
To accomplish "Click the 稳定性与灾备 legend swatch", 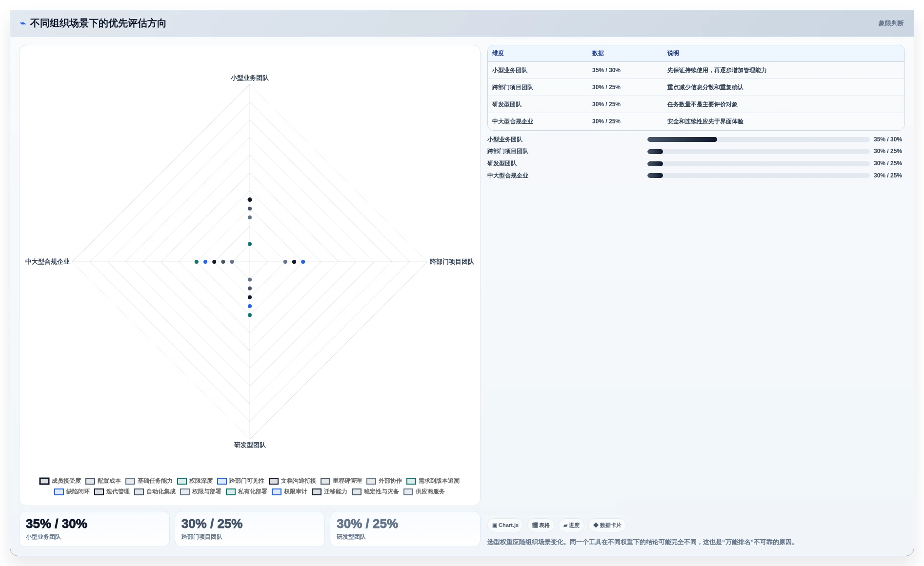I will coord(357,491).
